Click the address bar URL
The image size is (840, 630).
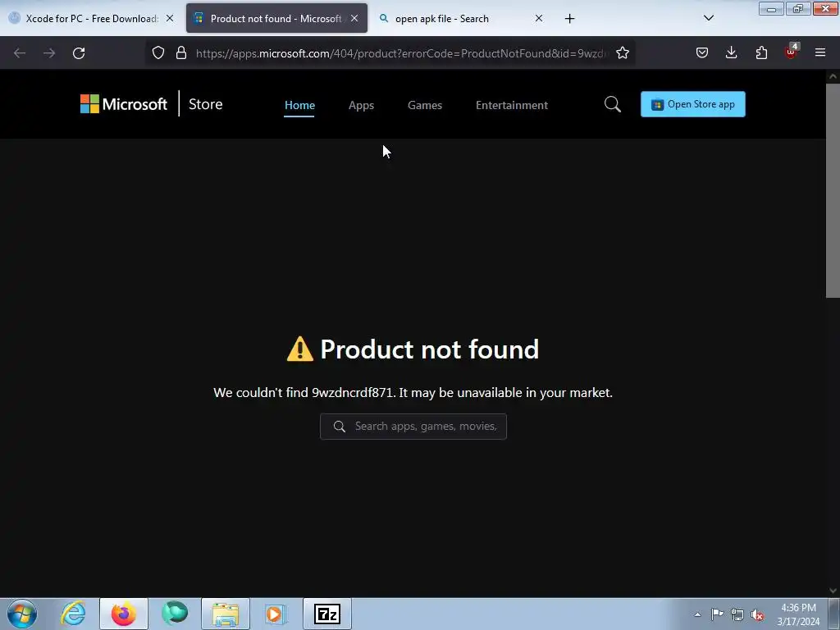(x=402, y=53)
